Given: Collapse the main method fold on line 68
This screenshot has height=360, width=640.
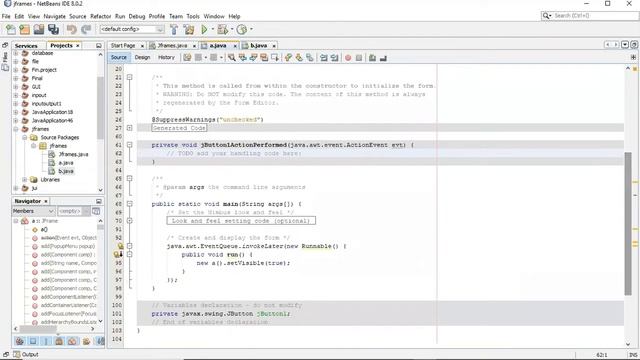Looking at the screenshot, I should click(x=129, y=204).
